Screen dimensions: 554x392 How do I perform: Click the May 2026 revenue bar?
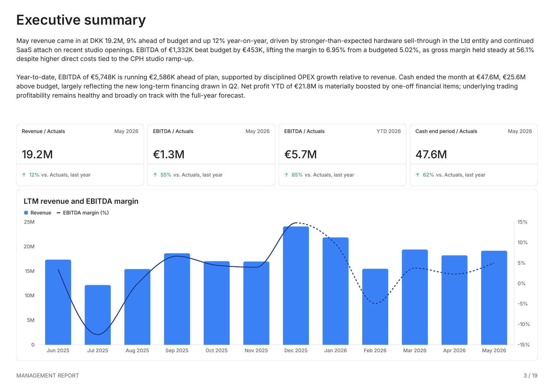tap(494, 298)
